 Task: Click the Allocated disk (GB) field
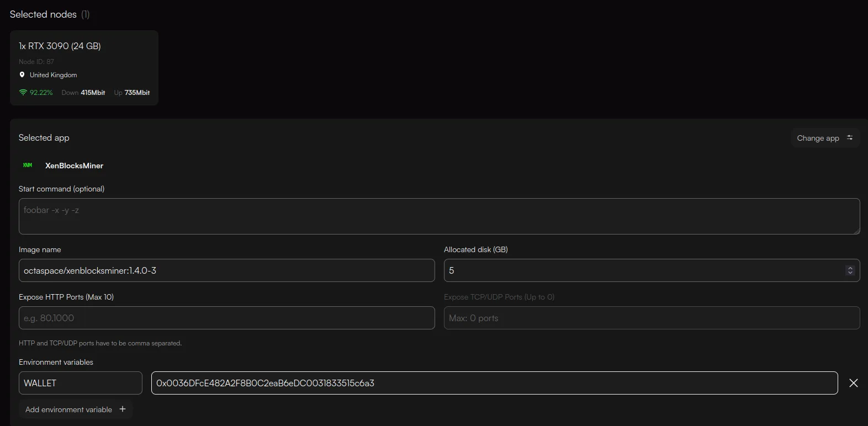coord(652,270)
